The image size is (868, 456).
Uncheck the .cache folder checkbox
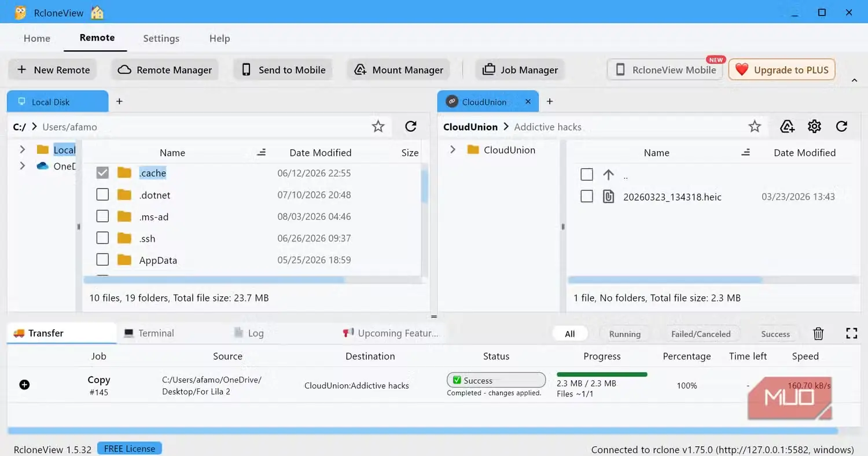point(102,173)
